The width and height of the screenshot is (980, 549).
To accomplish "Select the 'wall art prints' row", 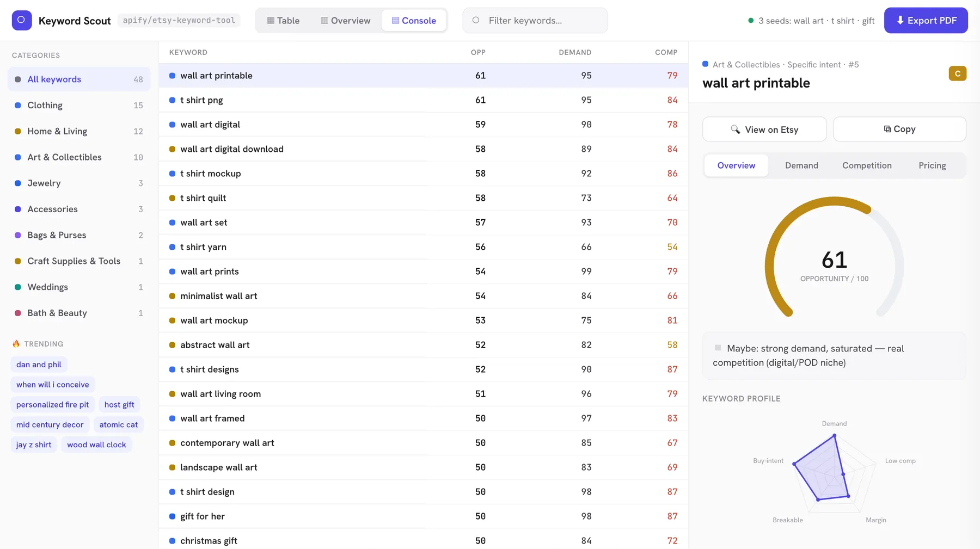I will [424, 272].
